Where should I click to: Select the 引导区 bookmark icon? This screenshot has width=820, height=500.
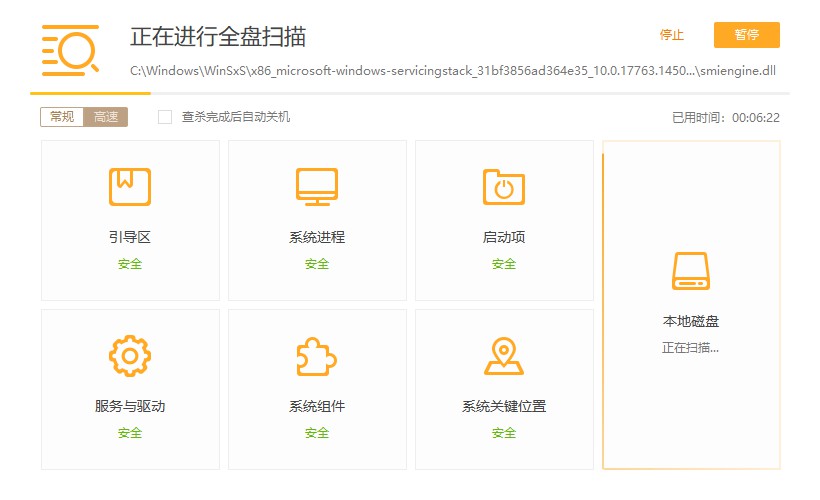129,187
